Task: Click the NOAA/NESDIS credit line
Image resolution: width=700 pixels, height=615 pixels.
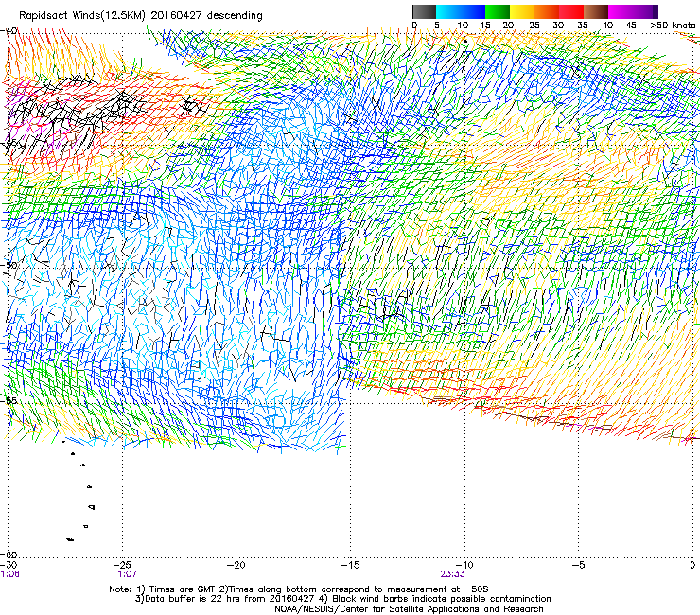Action: coord(409,609)
